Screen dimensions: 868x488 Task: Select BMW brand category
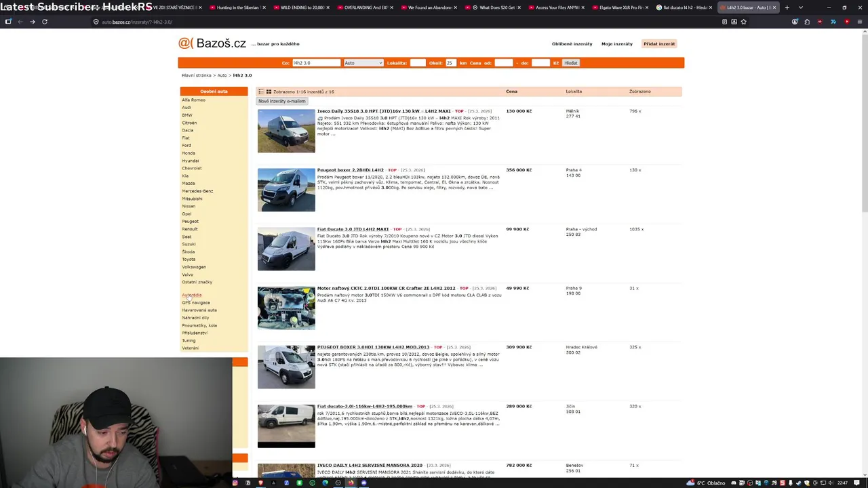coord(187,115)
